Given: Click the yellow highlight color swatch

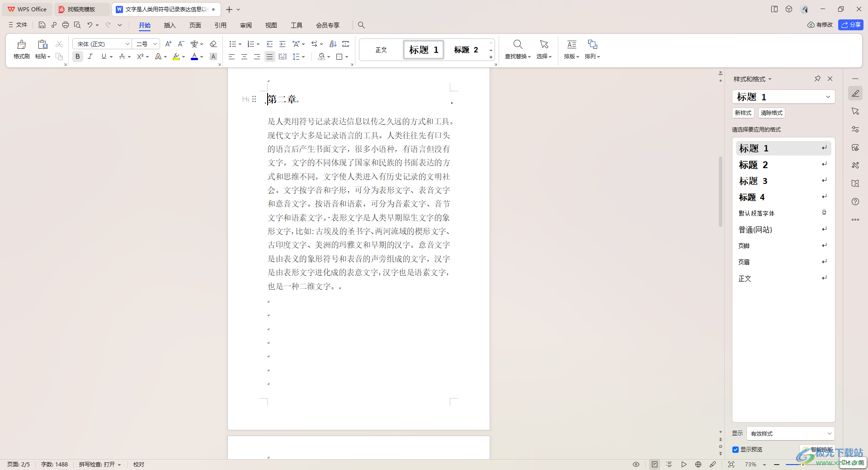Looking at the screenshot, I should pyautogui.click(x=176, y=56).
